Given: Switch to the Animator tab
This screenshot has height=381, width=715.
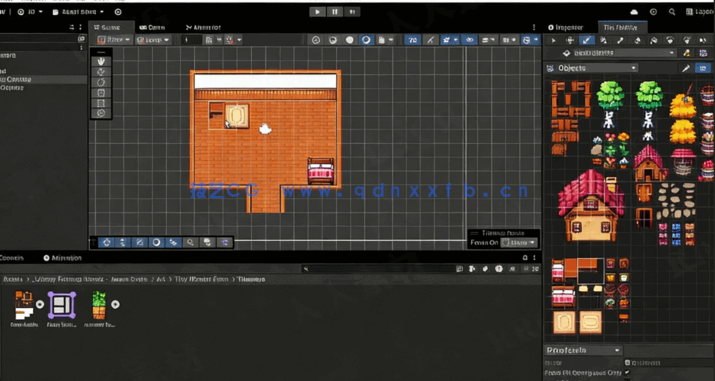Looking at the screenshot, I should pyautogui.click(x=203, y=27).
